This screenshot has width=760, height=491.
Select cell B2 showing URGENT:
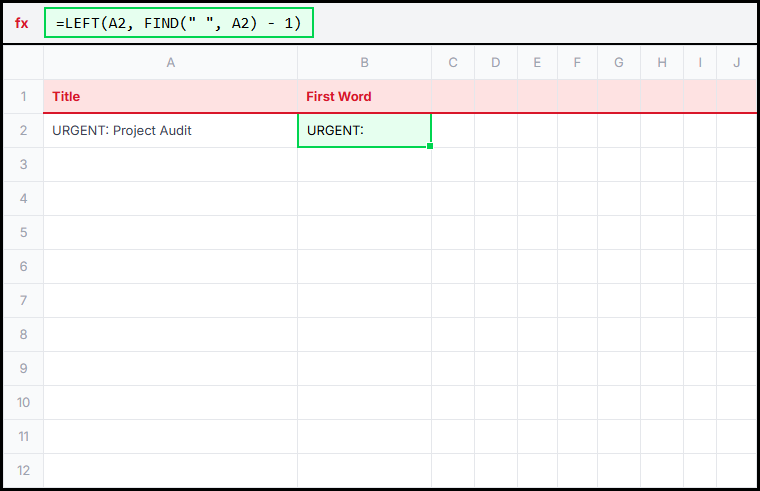pyautogui.click(x=364, y=131)
